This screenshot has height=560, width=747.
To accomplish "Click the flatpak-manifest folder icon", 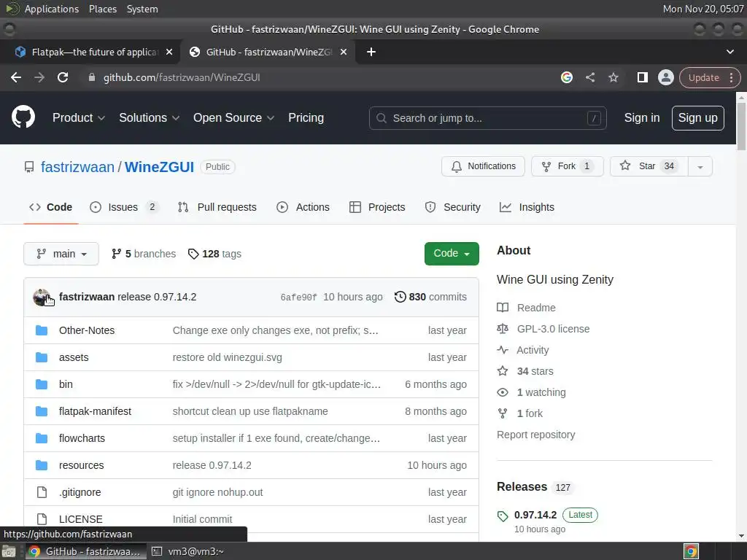I will pos(42,411).
